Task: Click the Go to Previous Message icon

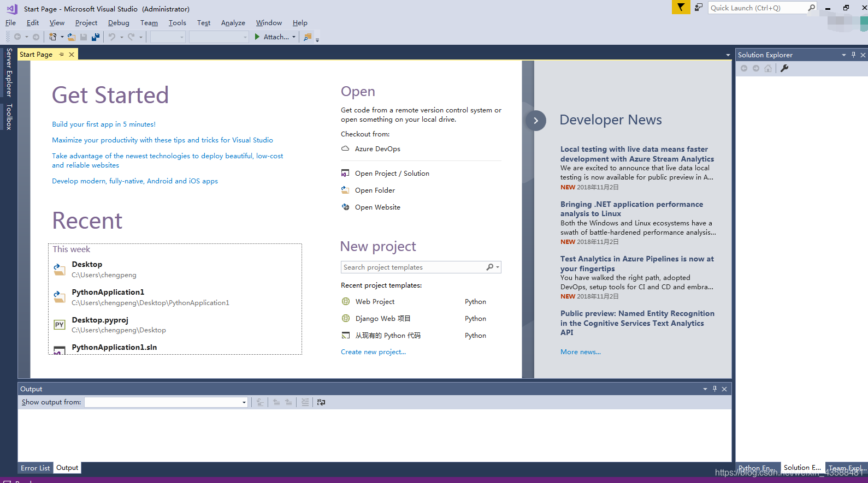Action: (276, 402)
